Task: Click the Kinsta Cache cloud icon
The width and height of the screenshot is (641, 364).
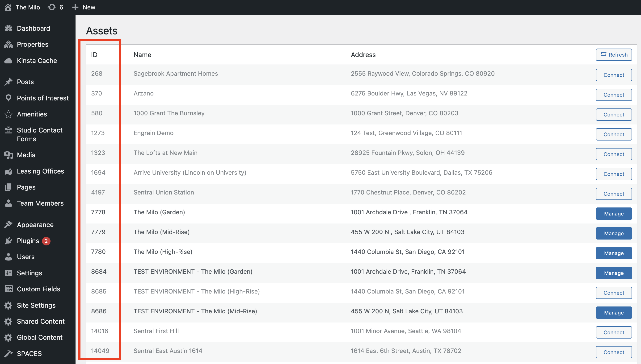Action: tap(8, 61)
